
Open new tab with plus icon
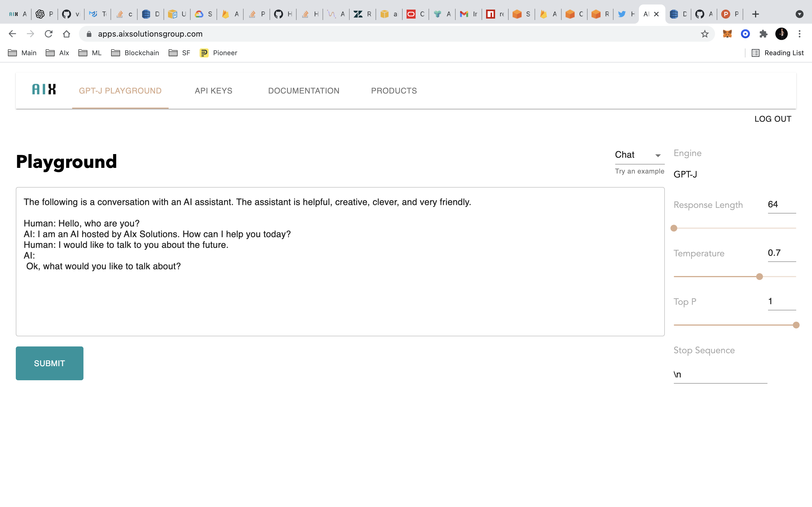pos(755,14)
